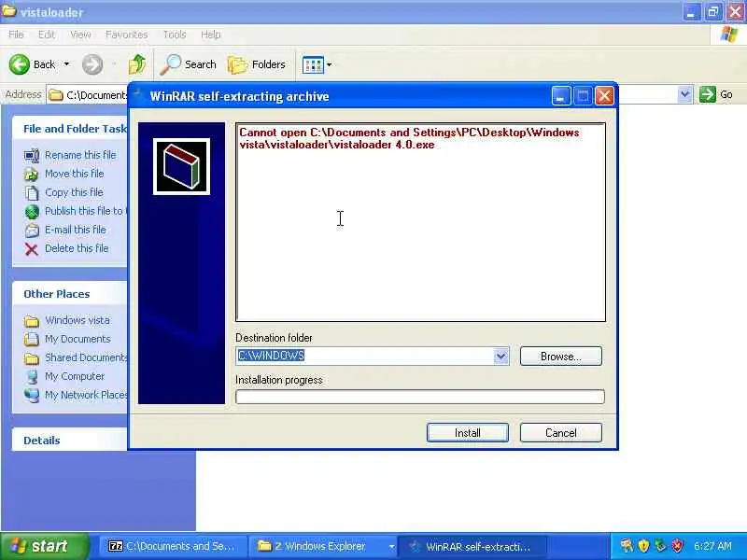Open the Tools menu
This screenshot has width=747, height=560.
coord(175,35)
